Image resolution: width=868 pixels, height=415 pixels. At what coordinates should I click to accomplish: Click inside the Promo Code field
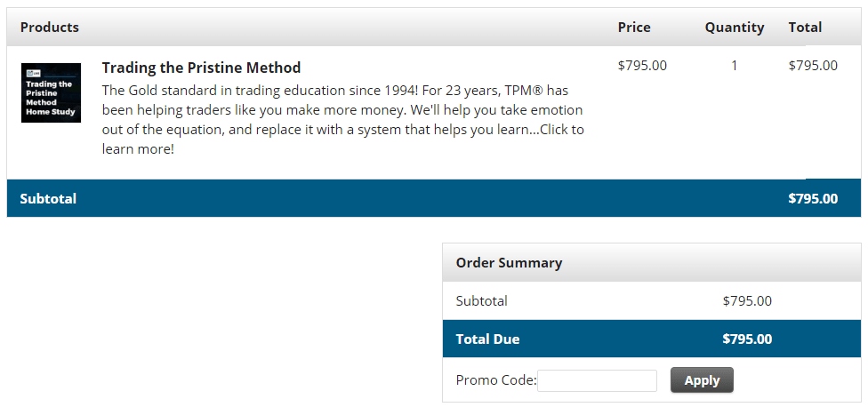click(x=597, y=380)
